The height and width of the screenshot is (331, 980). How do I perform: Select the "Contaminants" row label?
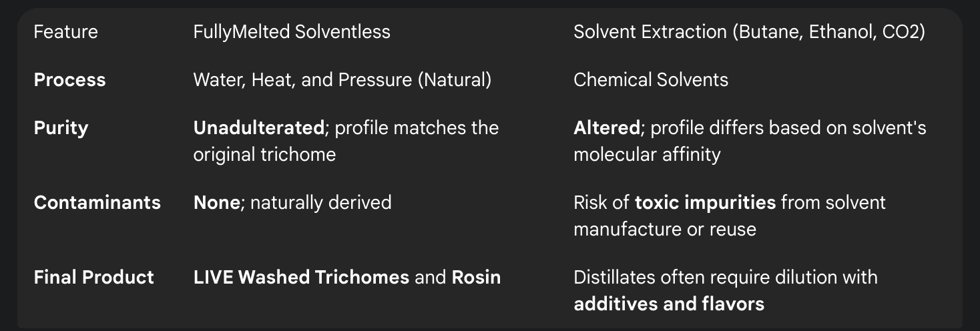click(97, 203)
